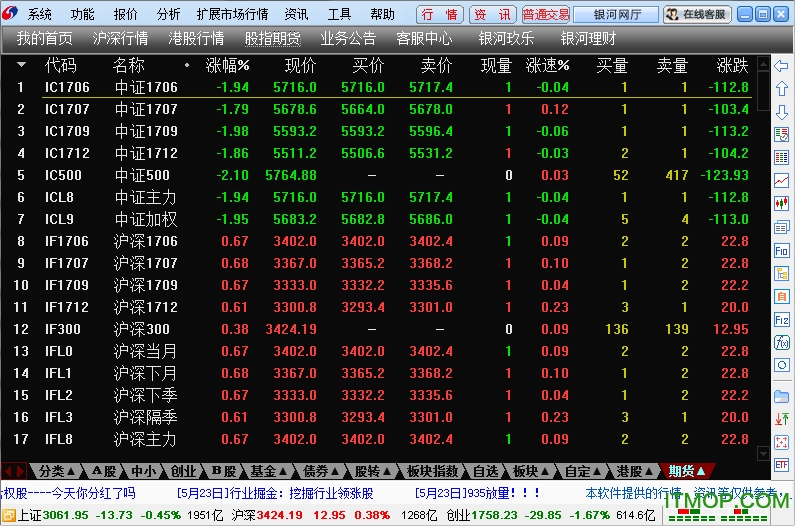The width and height of the screenshot is (795, 526).
Task: Sort by the 涨幅% column header
Action: 227,65
